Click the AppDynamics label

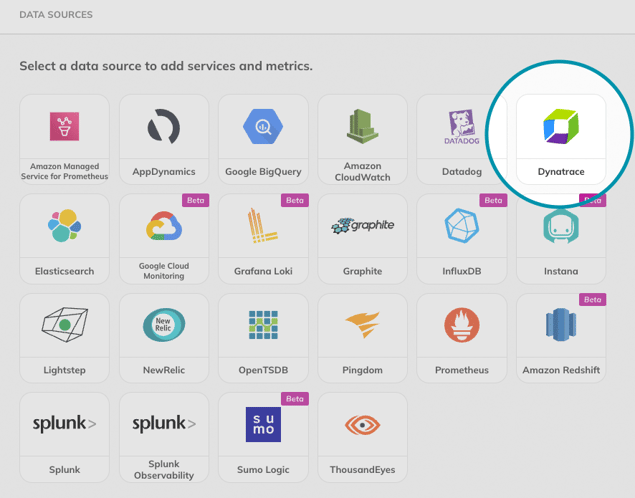pyautogui.click(x=164, y=172)
